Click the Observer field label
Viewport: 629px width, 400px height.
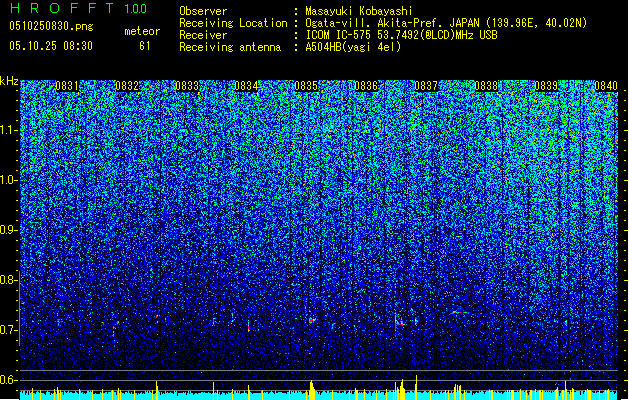click(203, 11)
